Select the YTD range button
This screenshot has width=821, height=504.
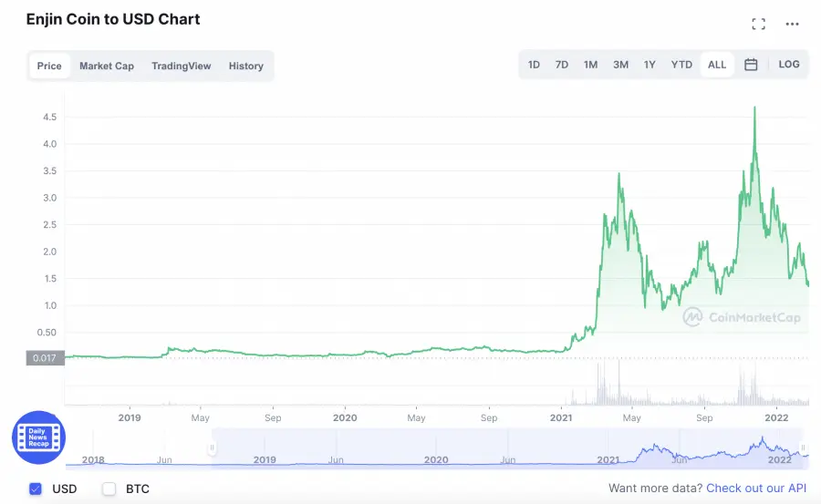pos(681,65)
